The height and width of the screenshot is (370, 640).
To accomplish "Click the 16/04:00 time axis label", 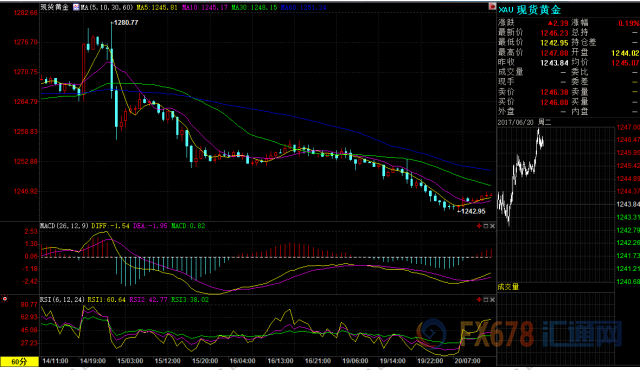I will point(242,361).
